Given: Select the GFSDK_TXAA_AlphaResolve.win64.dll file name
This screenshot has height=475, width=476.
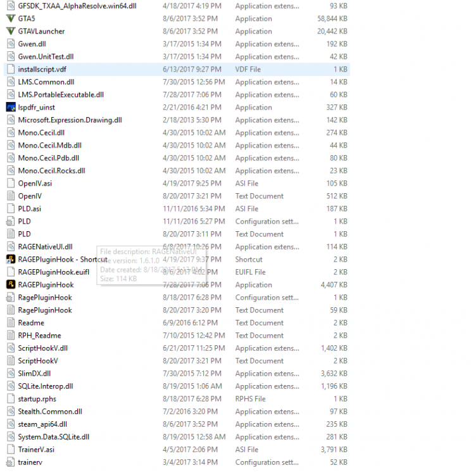Looking at the screenshot, I should click(x=77, y=6).
